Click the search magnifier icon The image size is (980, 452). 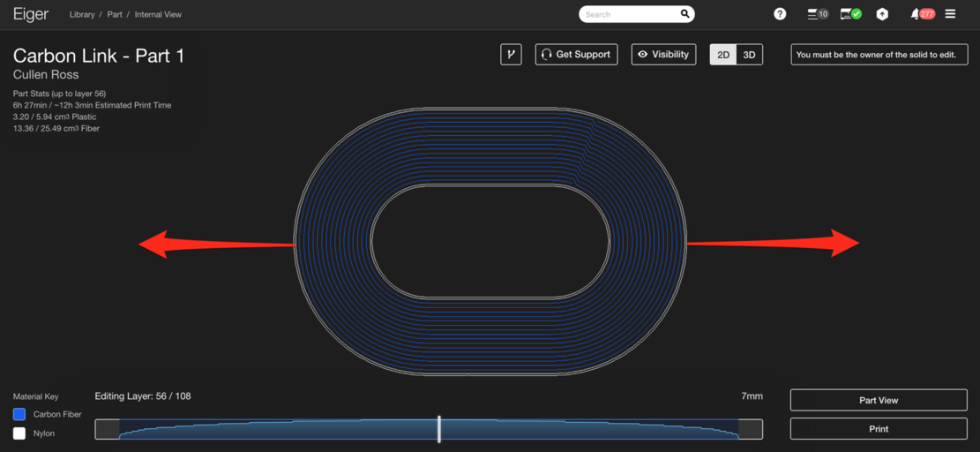[x=685, y=14]
